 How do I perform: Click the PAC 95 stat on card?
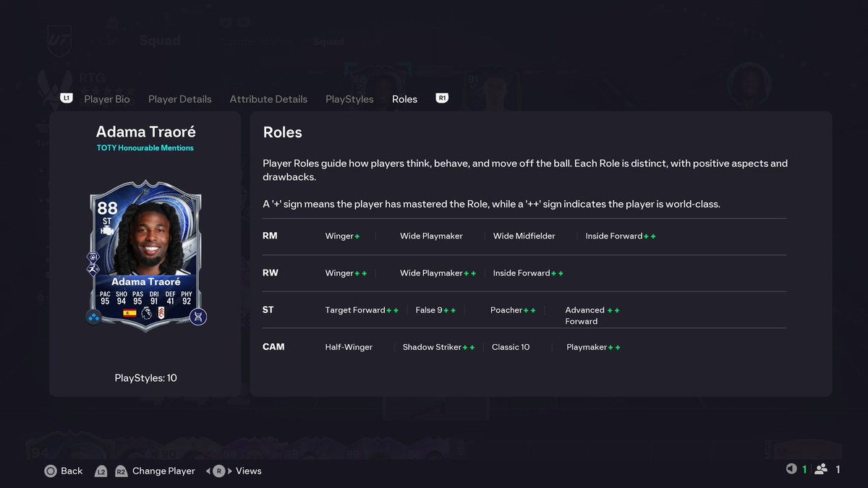tap(105, 298)
